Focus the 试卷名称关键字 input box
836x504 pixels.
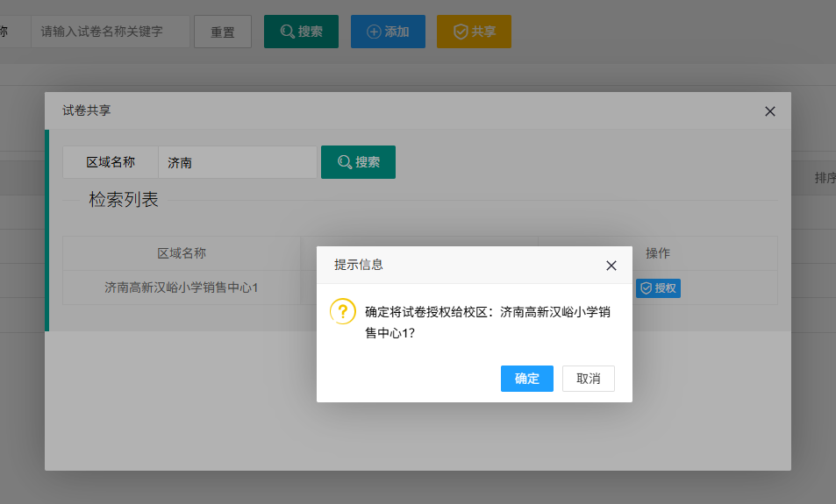(111, 32)
